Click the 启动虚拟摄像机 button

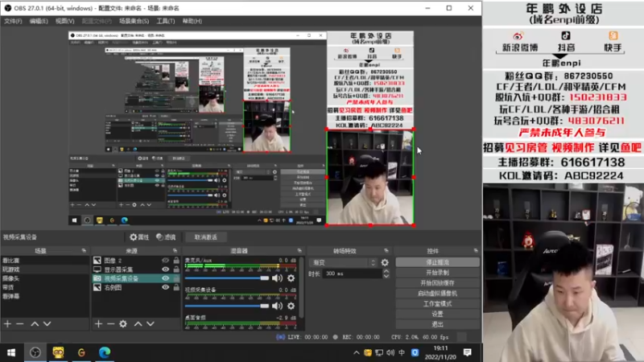437,294
